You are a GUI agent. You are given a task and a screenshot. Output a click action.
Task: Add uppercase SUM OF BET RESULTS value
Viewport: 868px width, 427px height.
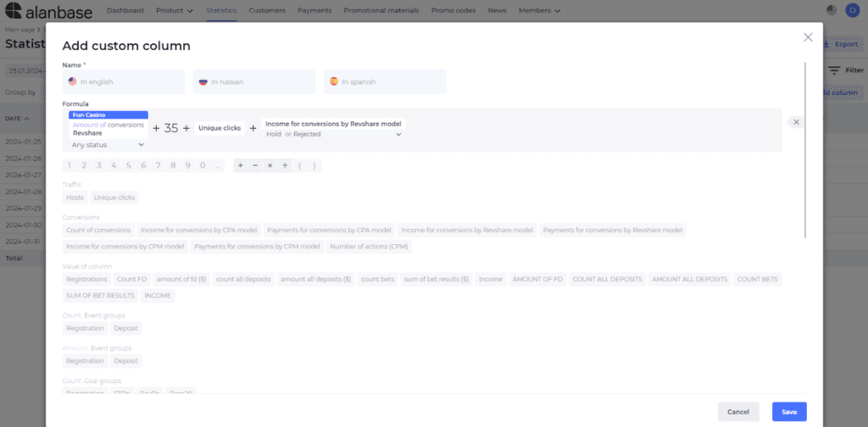point(100,296)
